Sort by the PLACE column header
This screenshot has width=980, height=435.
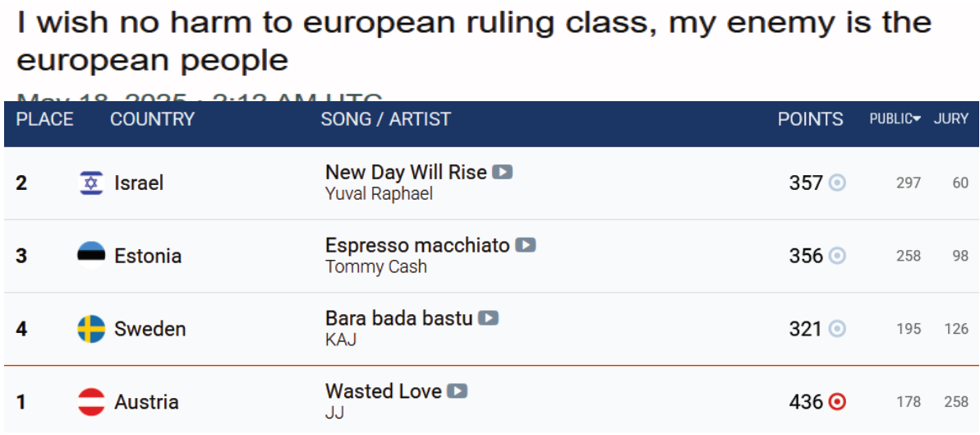45,119
